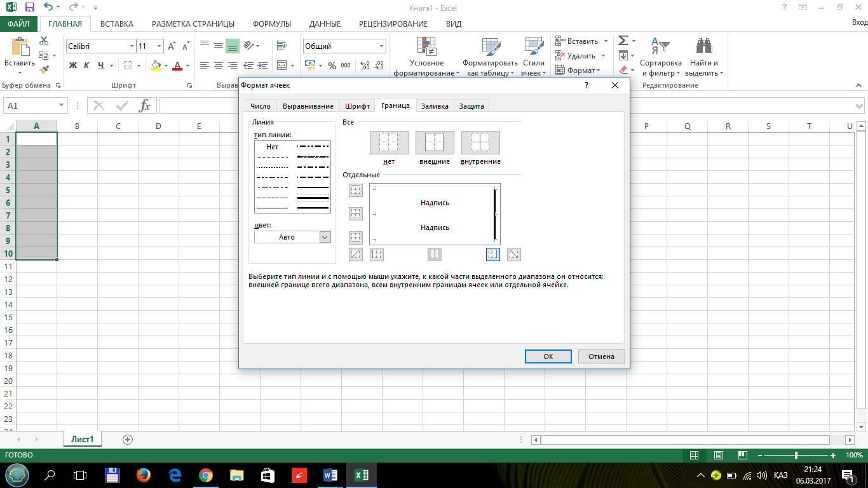The width and height of the screenshot is (868, 488).
Task: Click the 'Отмена' cancel button
Action: pyautogui.click(x=601, y=356)
